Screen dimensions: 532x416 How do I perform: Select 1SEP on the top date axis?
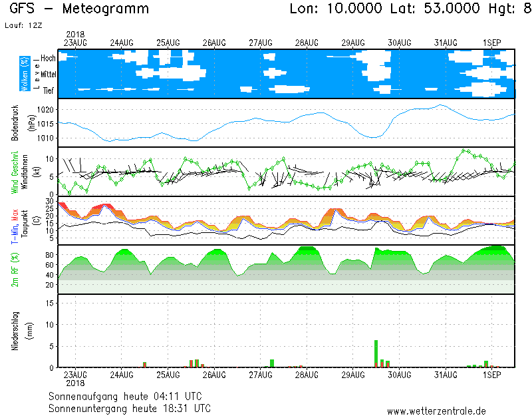(x=491, y=43)
